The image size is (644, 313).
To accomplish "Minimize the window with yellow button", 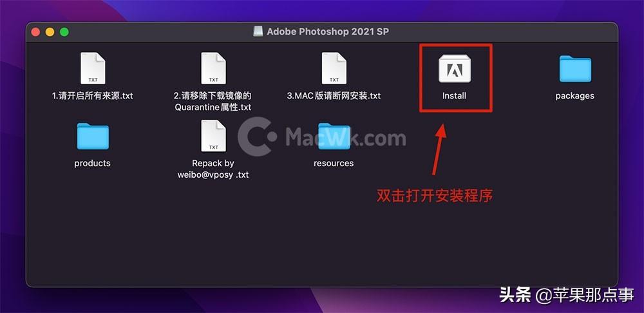I will click(50, 32).
